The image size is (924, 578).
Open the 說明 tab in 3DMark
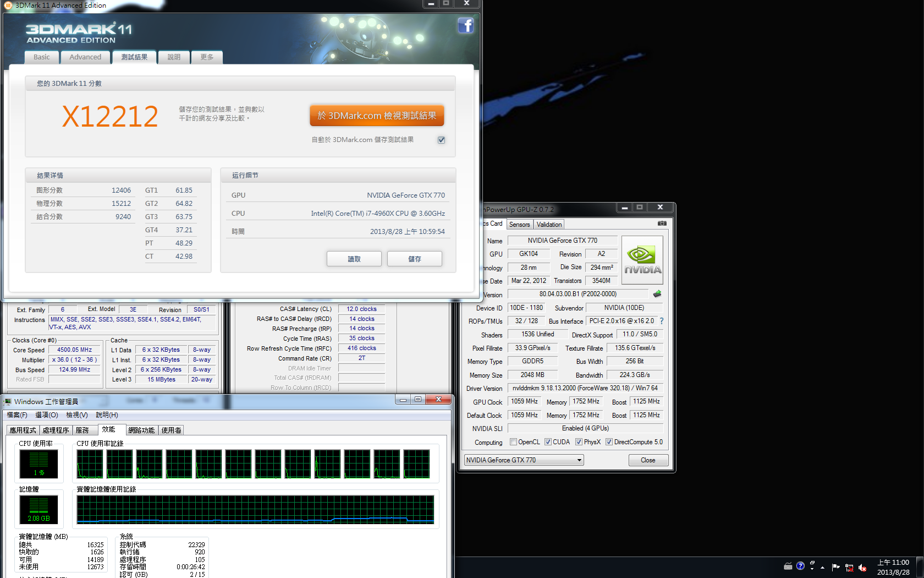click(x=174, y=57)
